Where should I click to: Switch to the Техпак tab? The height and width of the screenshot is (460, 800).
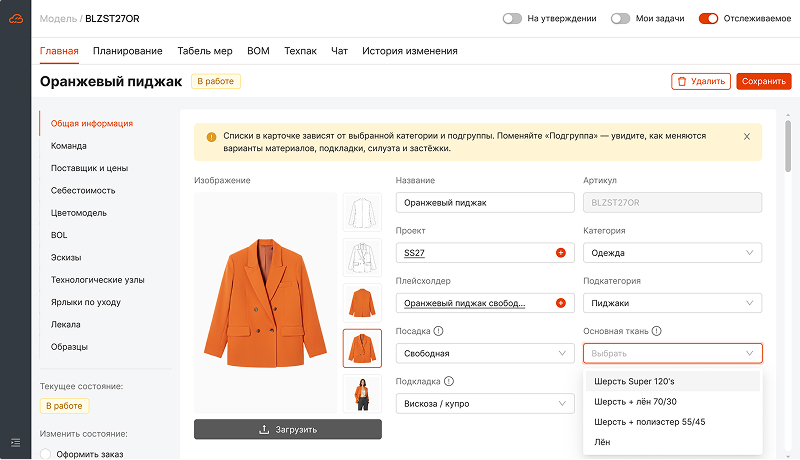point(301,51)
